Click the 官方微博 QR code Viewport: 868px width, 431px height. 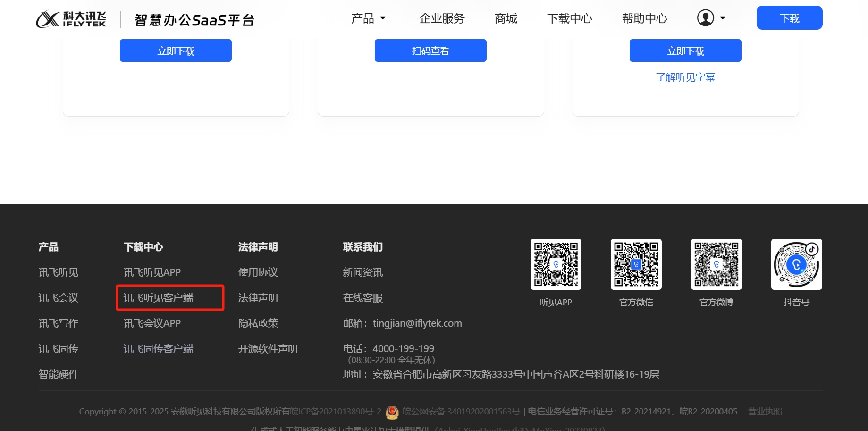tap(716, 264)
